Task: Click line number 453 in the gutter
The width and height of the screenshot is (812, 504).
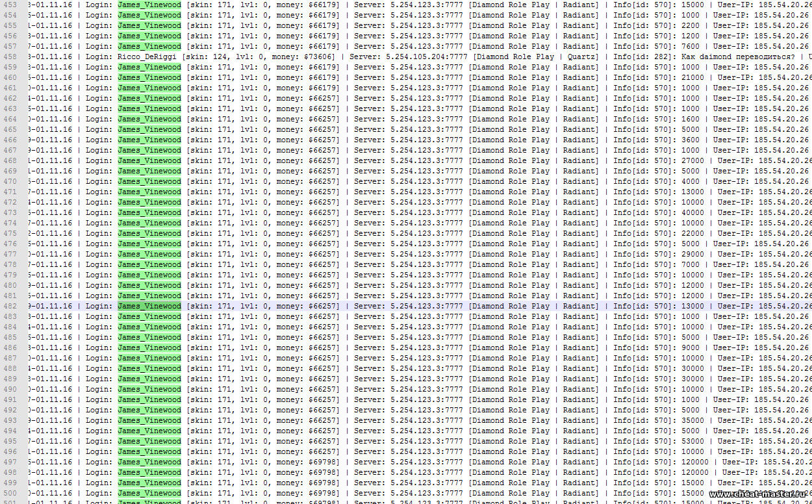Action: (x=10, y=5)
